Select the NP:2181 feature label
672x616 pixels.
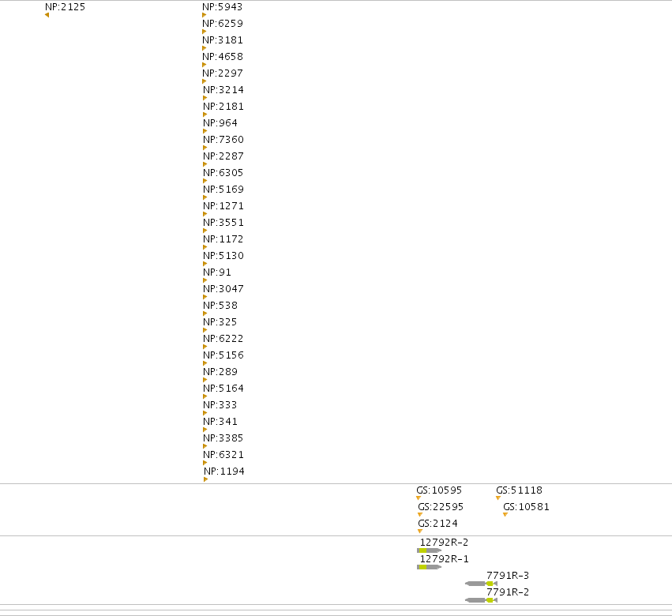pyautogui.click(x=223, y=107)
